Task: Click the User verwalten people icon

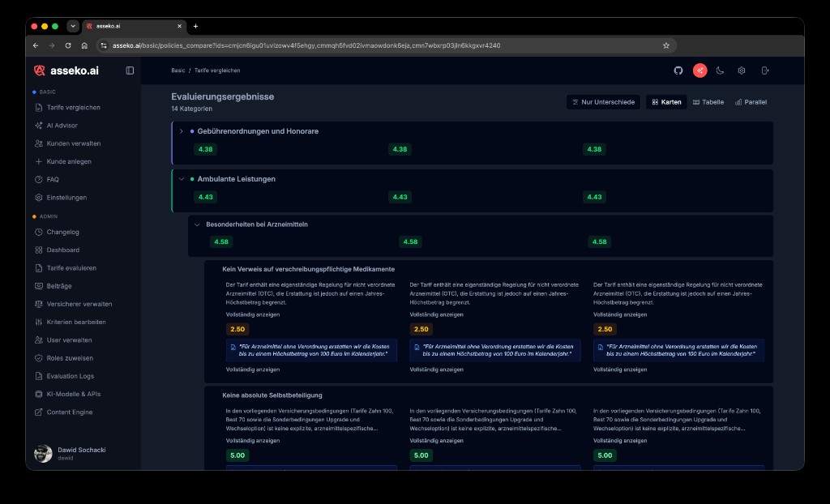Action: point(39,340)
